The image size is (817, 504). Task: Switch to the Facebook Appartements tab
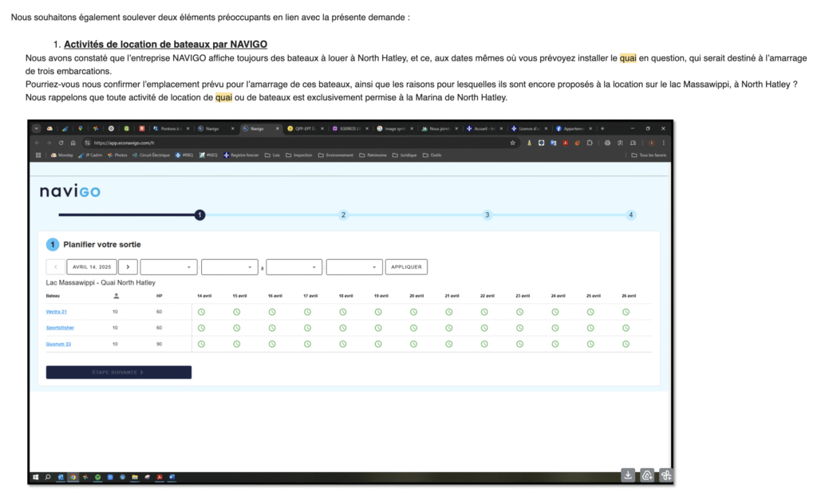pyautogui.click(x=574, y=128)
